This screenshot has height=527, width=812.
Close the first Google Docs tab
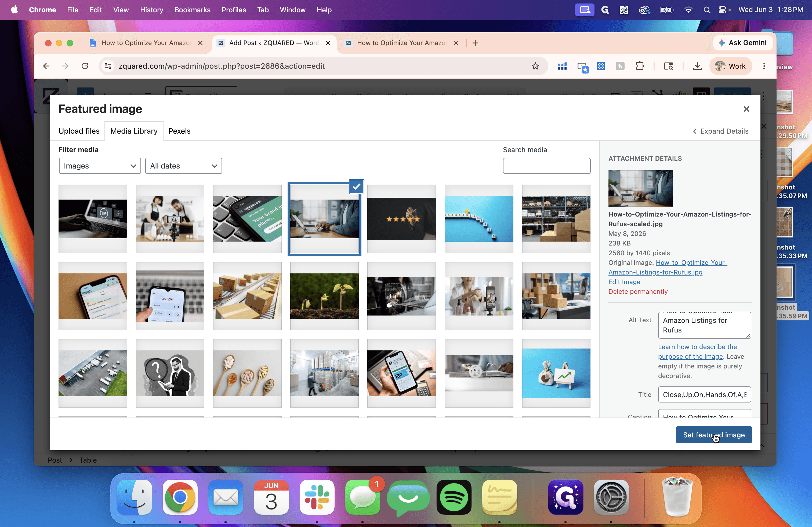[200, 43]
